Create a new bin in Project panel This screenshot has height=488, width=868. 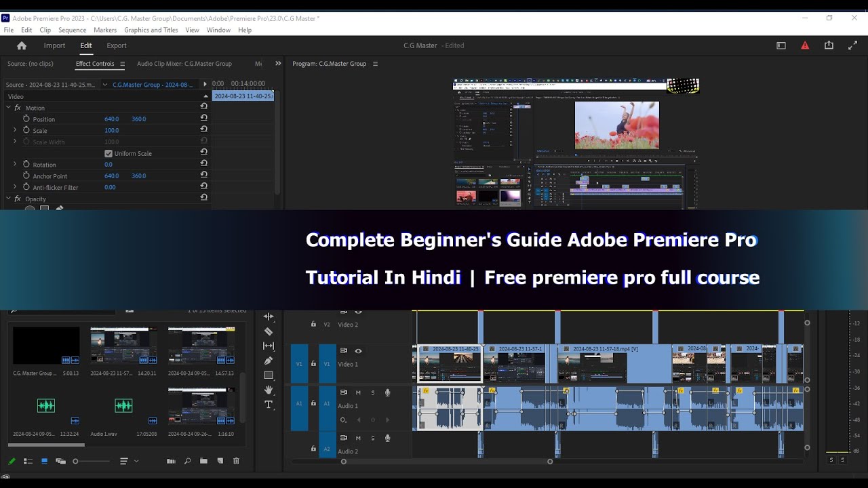point(203,461)
